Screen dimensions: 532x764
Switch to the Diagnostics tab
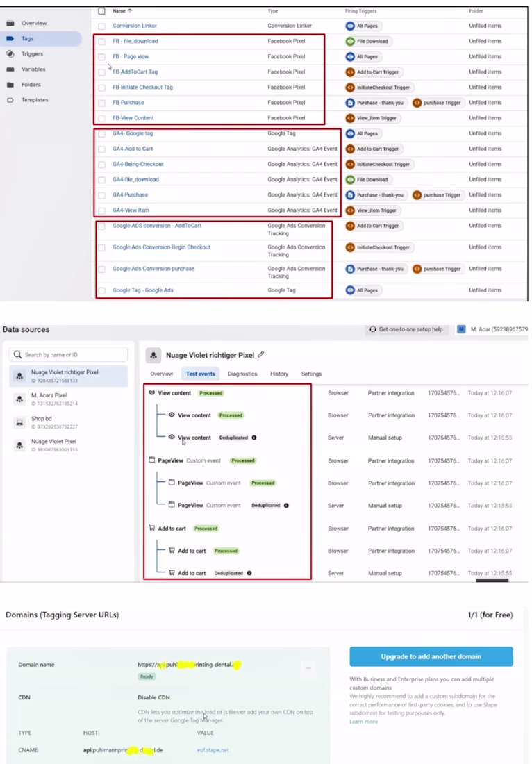[242, 374]
